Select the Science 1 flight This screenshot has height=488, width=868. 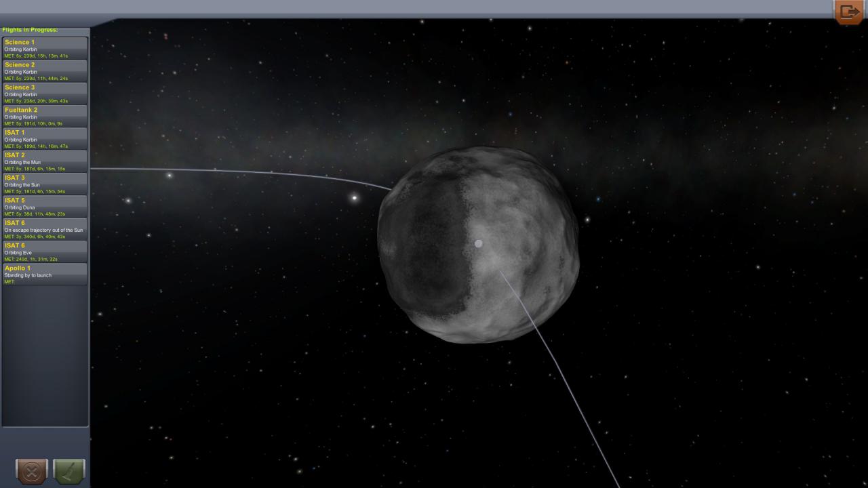coord(45,48)
